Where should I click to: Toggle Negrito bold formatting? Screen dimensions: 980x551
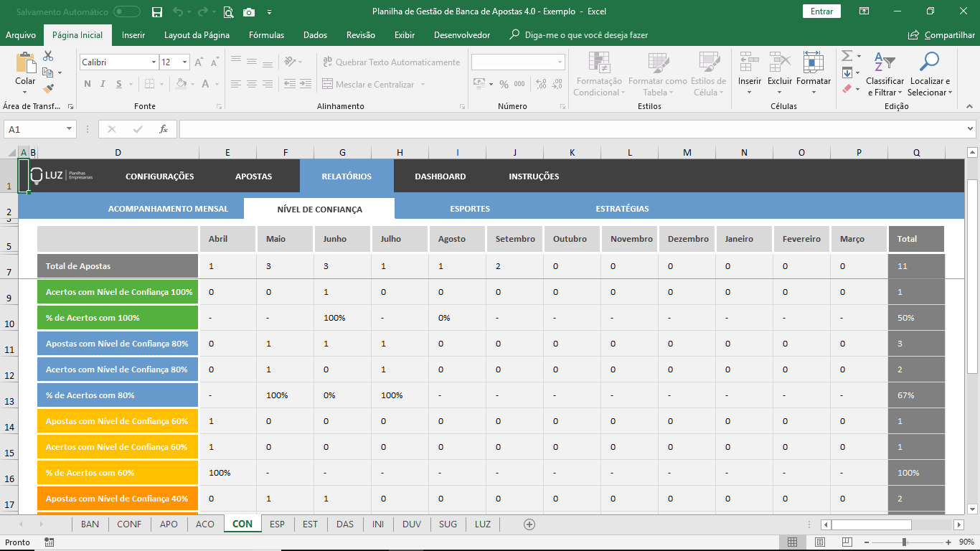click(88, 84)
